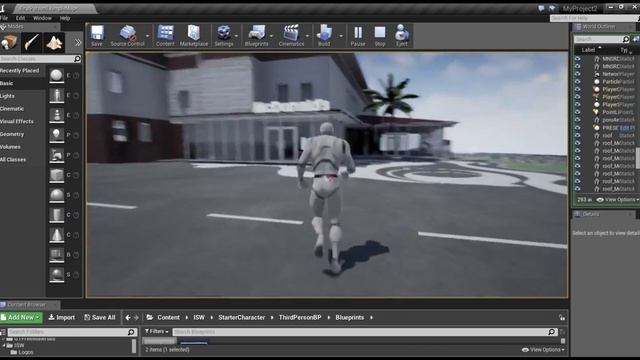Click the Search Blueprints magnifier icon
Screen dimensions: 640x360
point(551,332)
